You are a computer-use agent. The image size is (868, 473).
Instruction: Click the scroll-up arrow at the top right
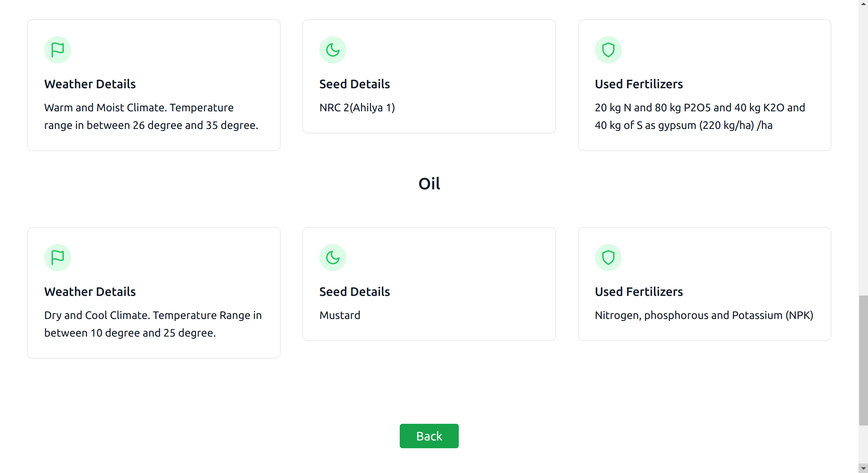pyautogui.click(x=863, y=4)
